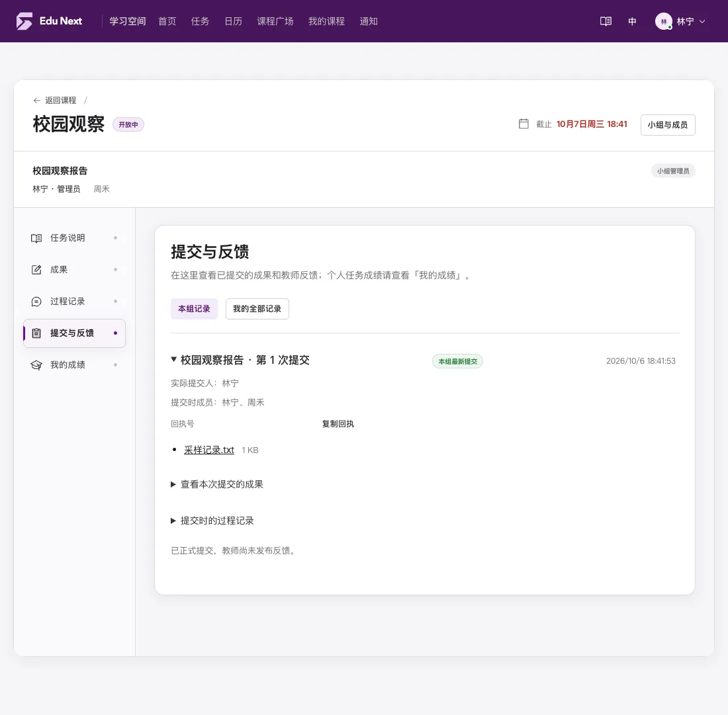This screenshot has width=728, height=715.
Task: Click the 成果 edit pencil icon
Action: [36, 270]
